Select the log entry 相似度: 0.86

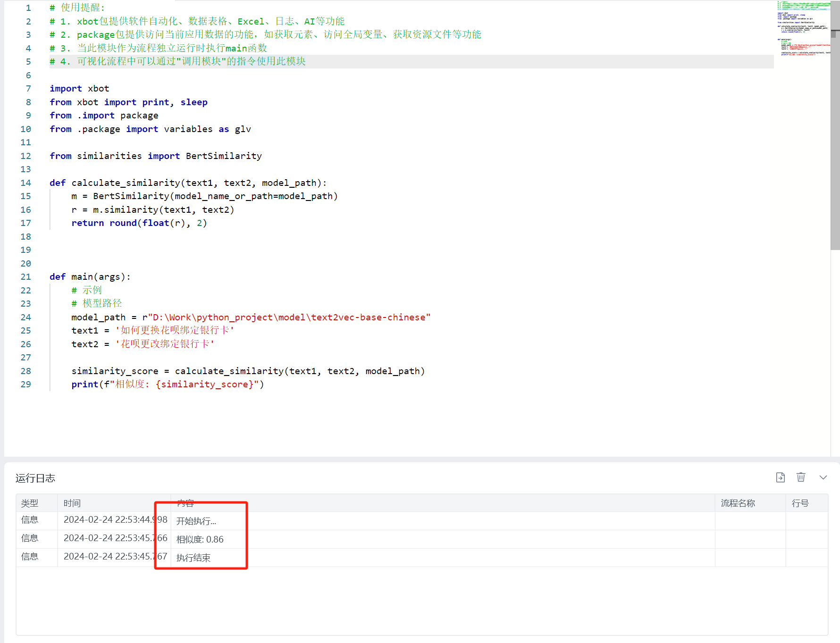200,540
